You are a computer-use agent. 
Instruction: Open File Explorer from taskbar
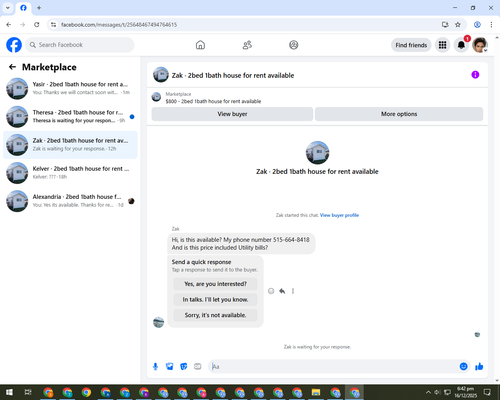(316, 392)
